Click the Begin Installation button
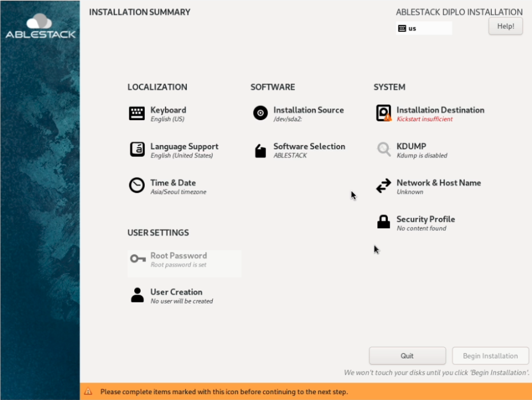The width and height of the screenshot is (532, 400). pos(490,356)
